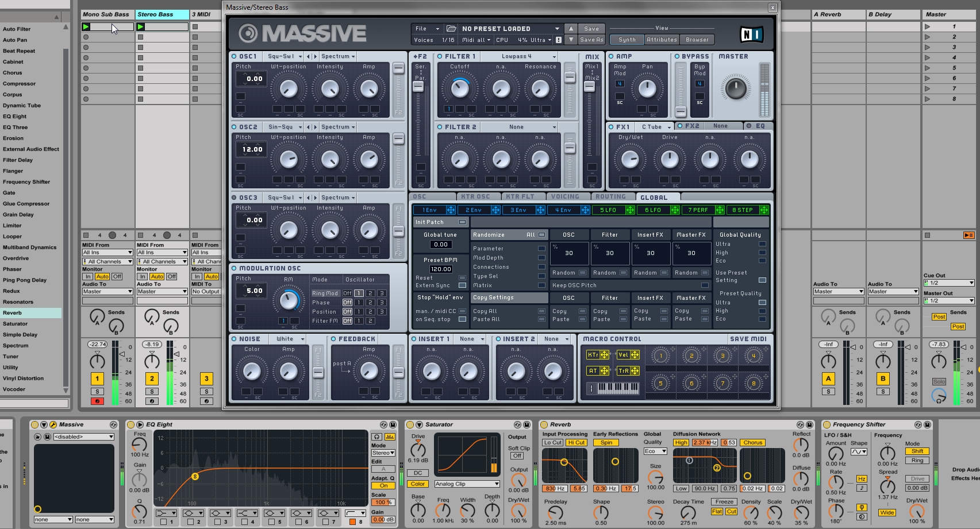Open the Noise White type dropdown
Image resolution: width=980 pixels, height=529 pixels.
click(289, 339)
